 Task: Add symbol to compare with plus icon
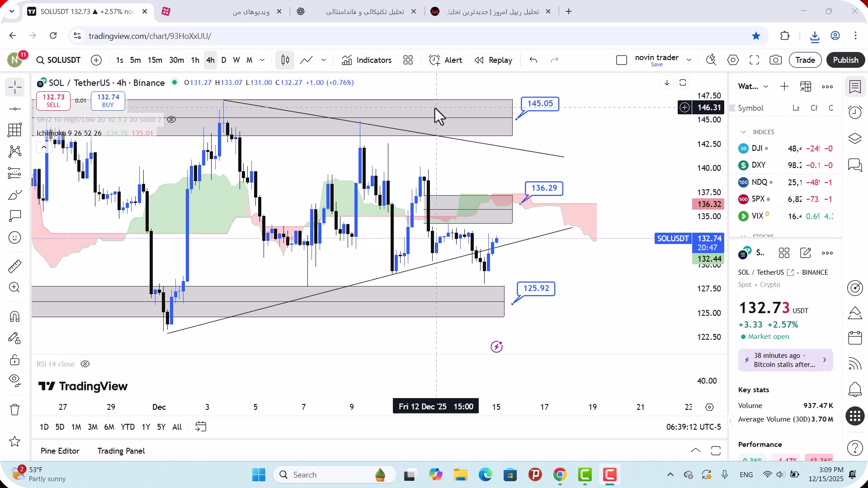point(96,60)
